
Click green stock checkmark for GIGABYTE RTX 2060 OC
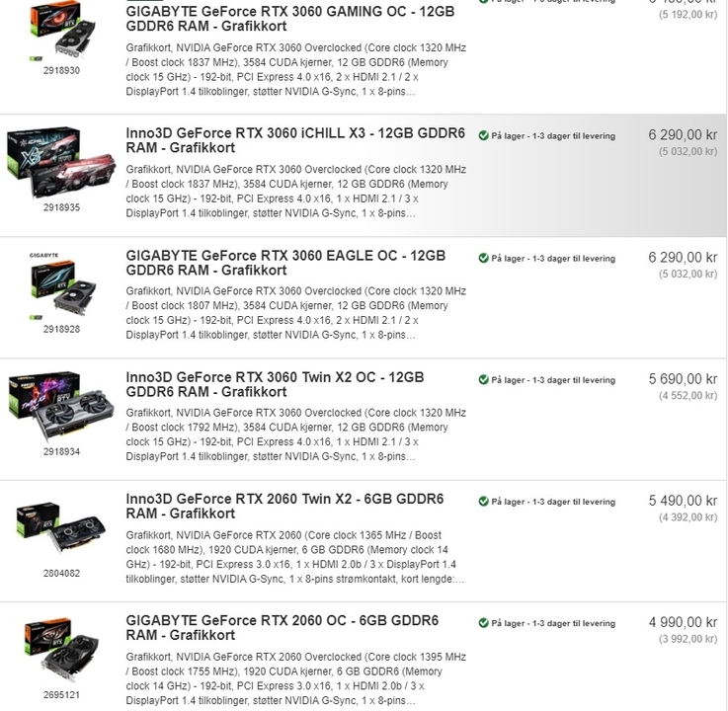[x=483, y=623]
